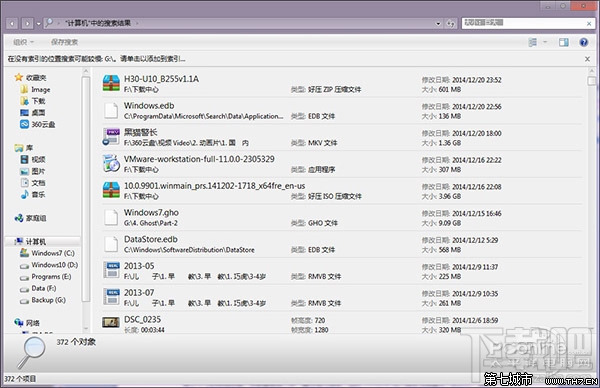Viewport: 600px width, 388px height.
Task: Change the view layout icon
Action: click(532, 42)
